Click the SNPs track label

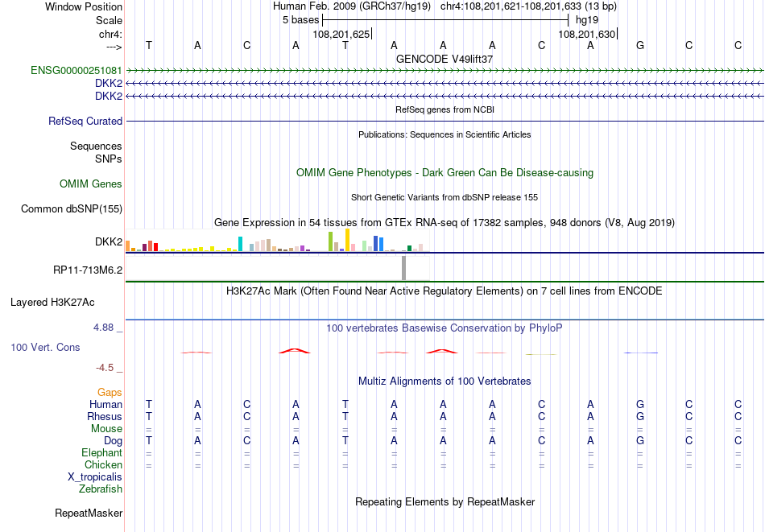(x=109, y=159)
